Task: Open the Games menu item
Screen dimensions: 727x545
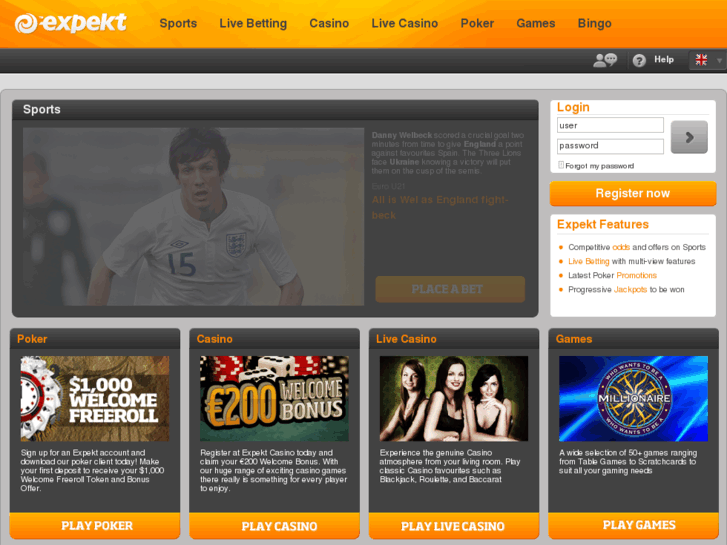Action: click(x=536, y=23)
